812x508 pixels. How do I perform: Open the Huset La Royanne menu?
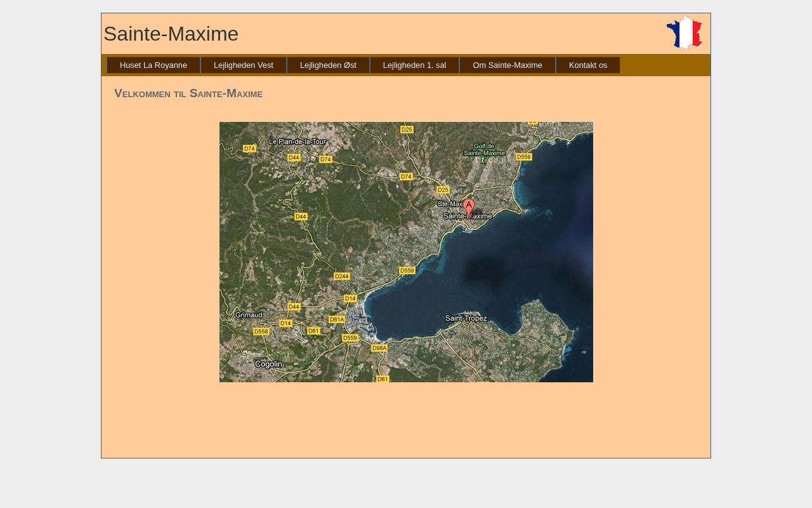coord(154,65)
